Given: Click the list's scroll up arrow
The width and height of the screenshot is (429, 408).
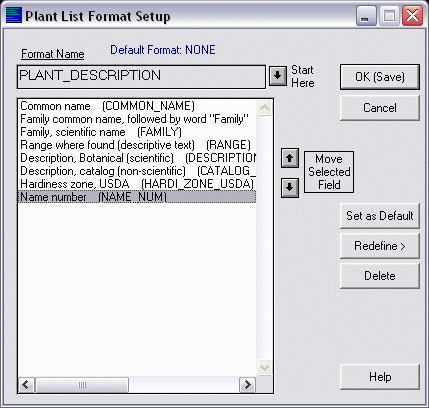Looking at the screenshot, I should (265, 108).
